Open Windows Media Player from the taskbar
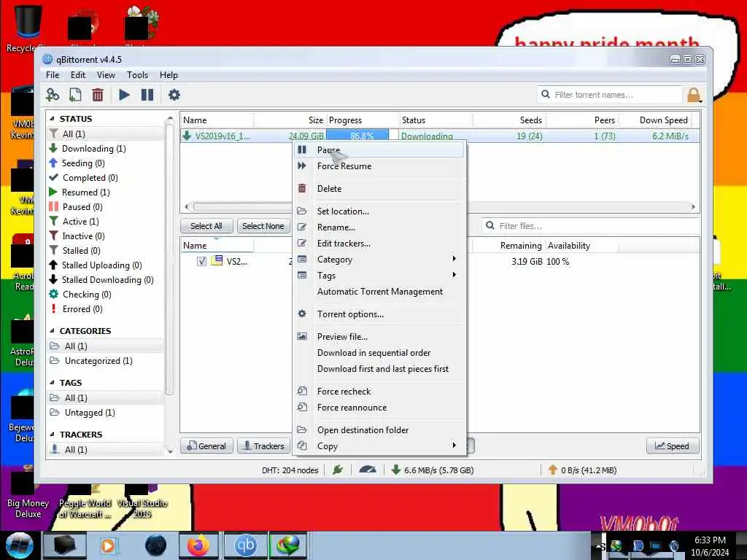Screen dimensions: 747x560 [x=108, y=545]
